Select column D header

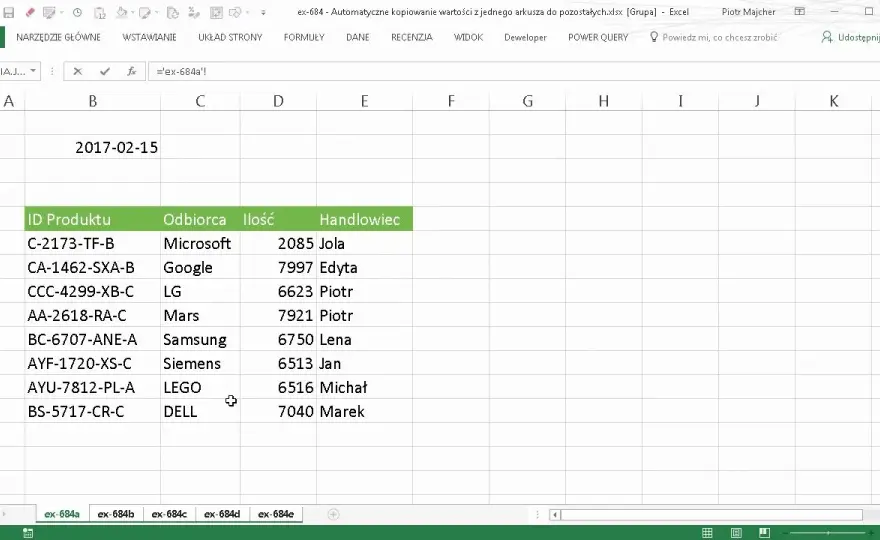278,101
